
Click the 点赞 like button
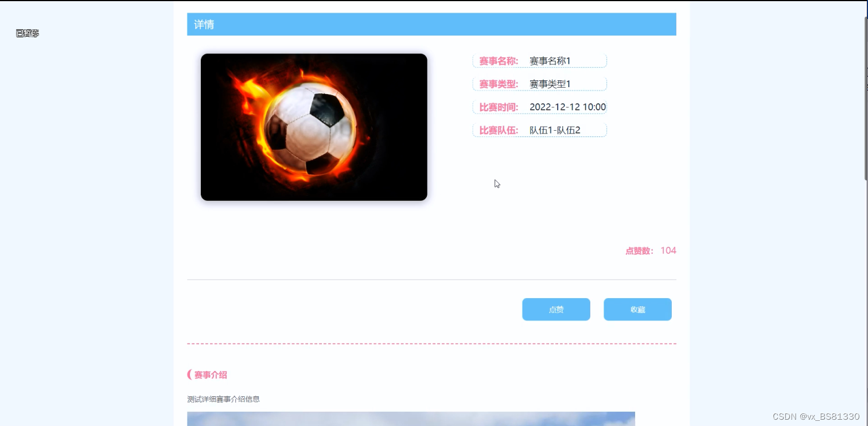click(x=556, y=310)
